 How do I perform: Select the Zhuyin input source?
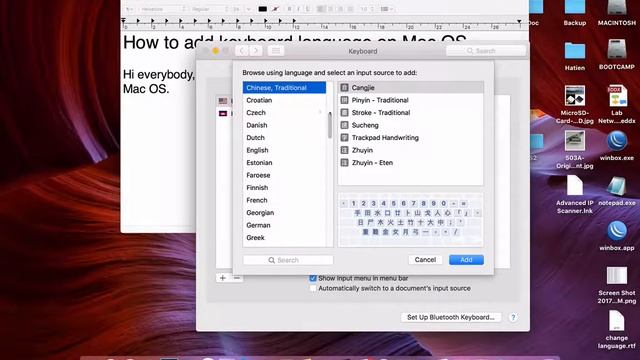(x=411, y=150)
